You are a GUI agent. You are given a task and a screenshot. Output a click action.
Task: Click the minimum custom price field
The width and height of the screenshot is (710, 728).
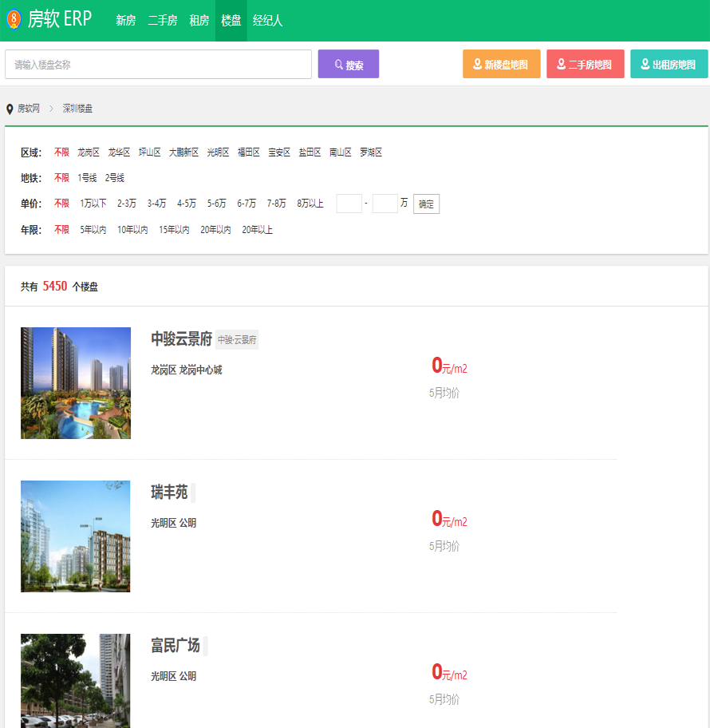tap(349, 204)
